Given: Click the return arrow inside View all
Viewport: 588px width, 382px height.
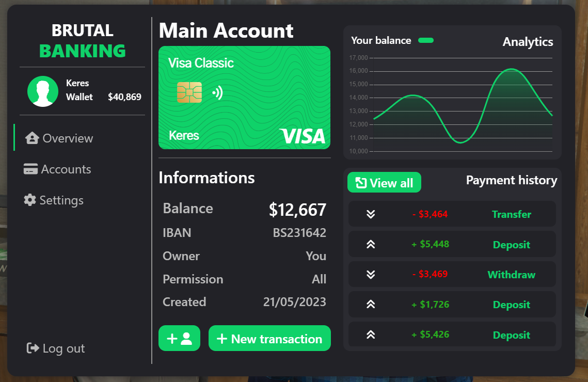Looking at the screenshot, I should pyautogui.click(x=362, y=182).
